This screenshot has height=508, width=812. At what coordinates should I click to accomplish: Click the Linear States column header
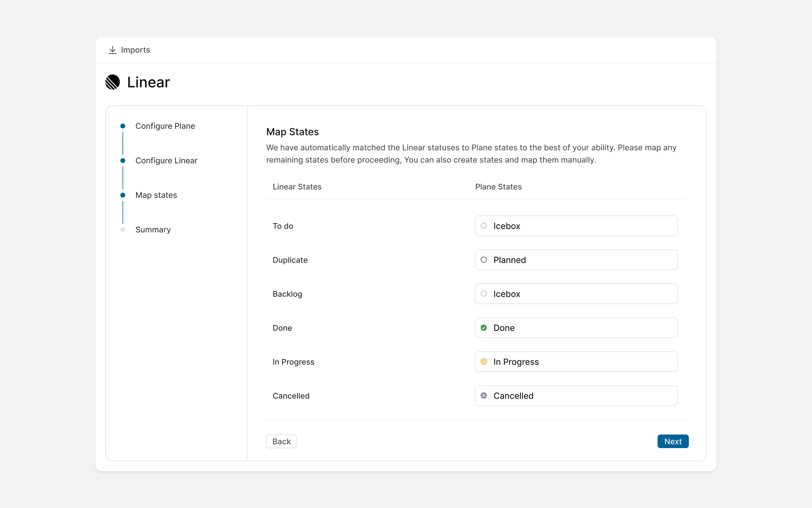click(297, 187)
